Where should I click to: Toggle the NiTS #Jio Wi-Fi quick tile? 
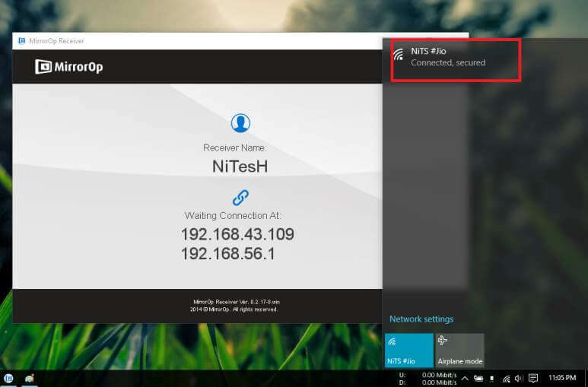point(409,351)
